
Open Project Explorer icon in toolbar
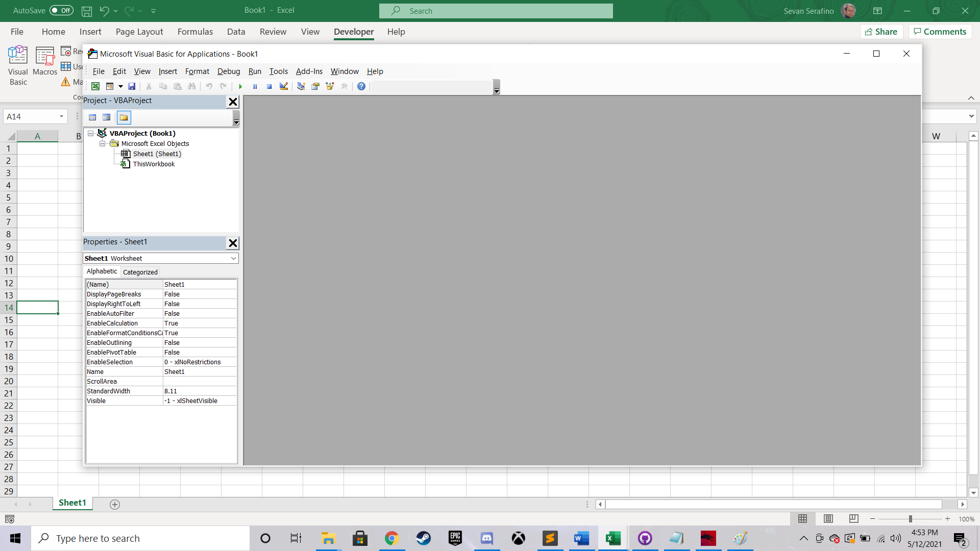click(301, 86)
